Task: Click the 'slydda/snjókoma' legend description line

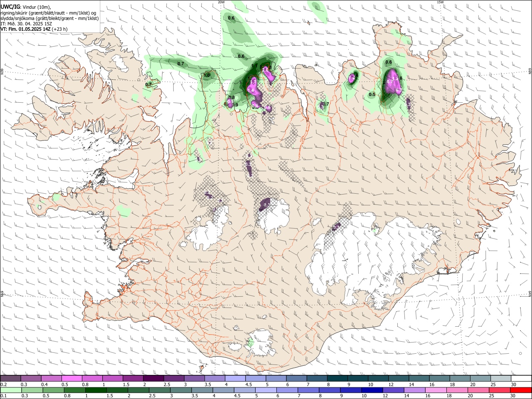Action: tap(49, 18)
